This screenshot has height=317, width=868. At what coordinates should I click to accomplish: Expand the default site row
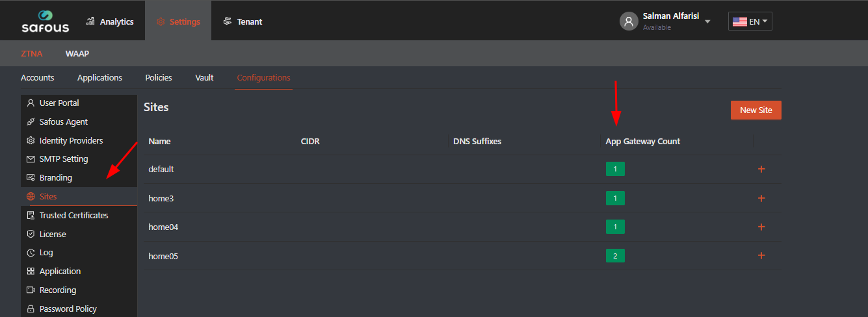761,170
